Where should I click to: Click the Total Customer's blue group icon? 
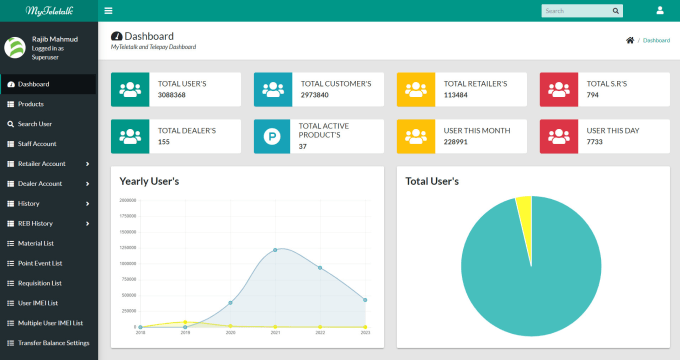pyautogui.click(x=273, y=89)
